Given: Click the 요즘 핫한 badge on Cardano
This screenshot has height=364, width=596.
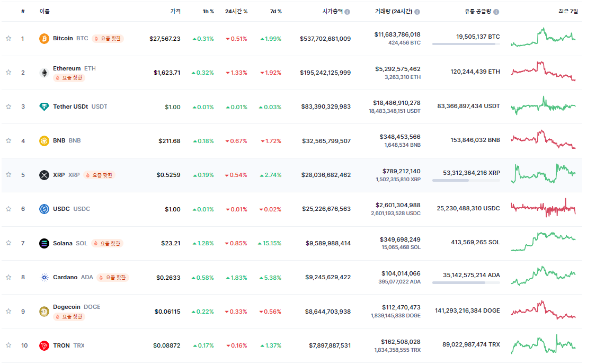Looking at the screenshot, I should tap(113, 277).
